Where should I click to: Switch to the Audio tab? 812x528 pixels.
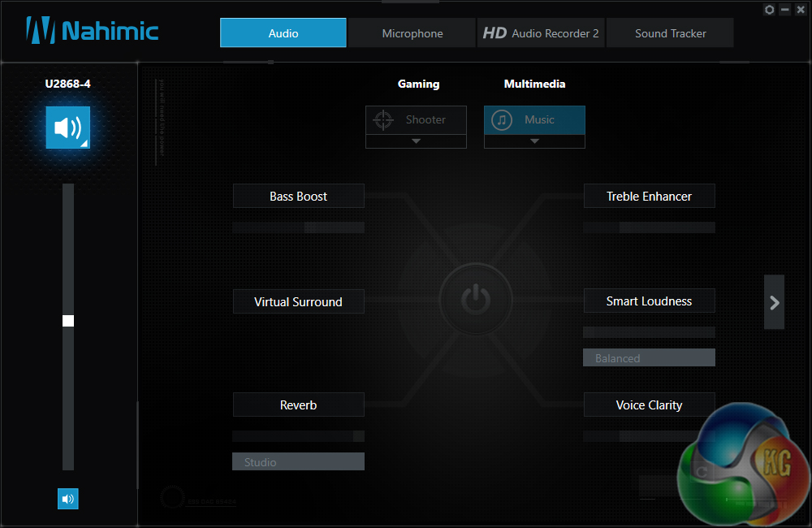pyautogui.click(x=283, y=32)
